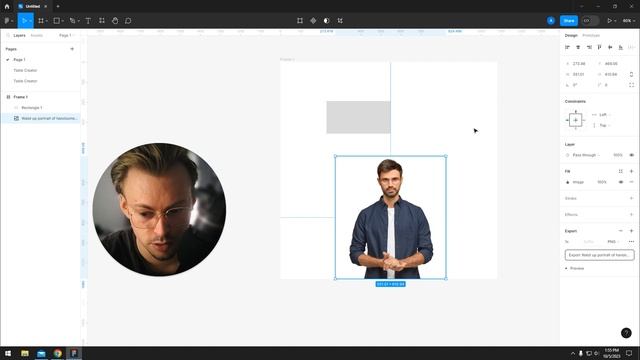The image size is (640, 360).
Task: Click independent corners icon
Action: point(631,85)
